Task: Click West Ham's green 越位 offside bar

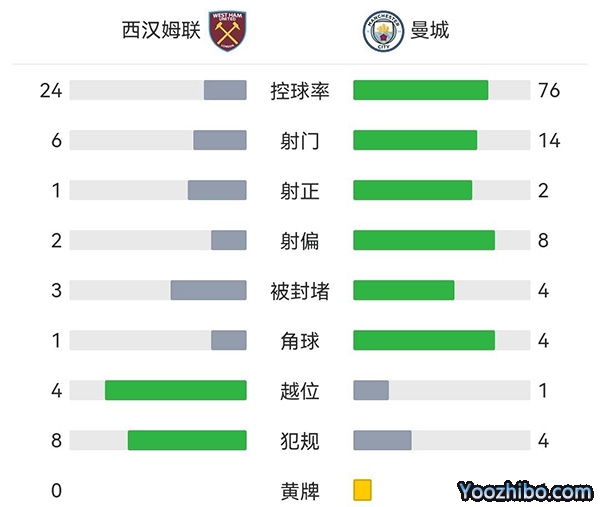Action: click(175, 391)
